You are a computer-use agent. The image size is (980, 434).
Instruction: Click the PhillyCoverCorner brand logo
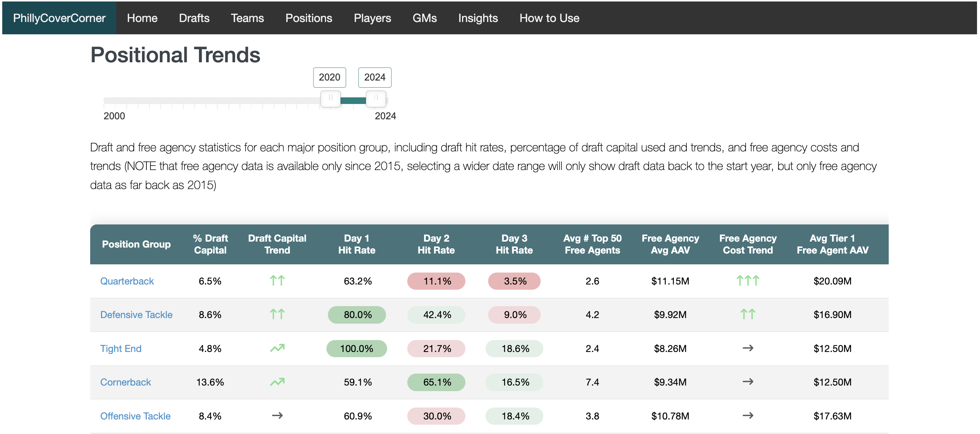(x=59, y=18)
